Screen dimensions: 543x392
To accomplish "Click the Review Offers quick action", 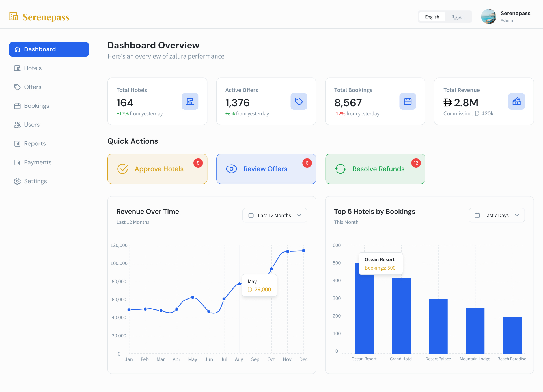I will 266,169.
